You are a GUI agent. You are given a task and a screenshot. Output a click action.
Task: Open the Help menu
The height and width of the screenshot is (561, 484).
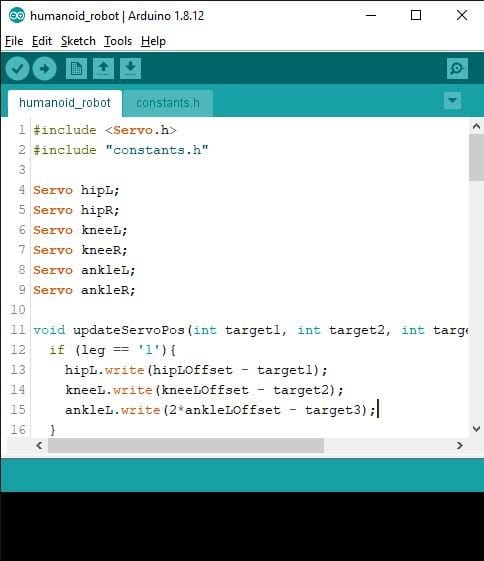click(153, 41)
